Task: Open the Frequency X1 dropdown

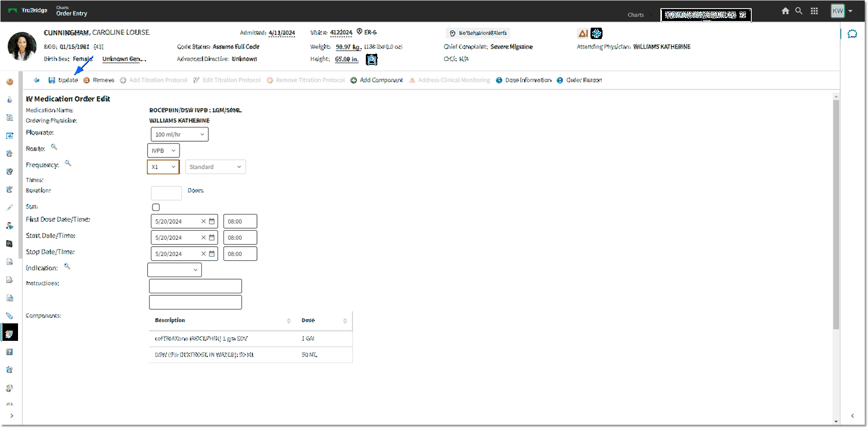Action: 163,167
